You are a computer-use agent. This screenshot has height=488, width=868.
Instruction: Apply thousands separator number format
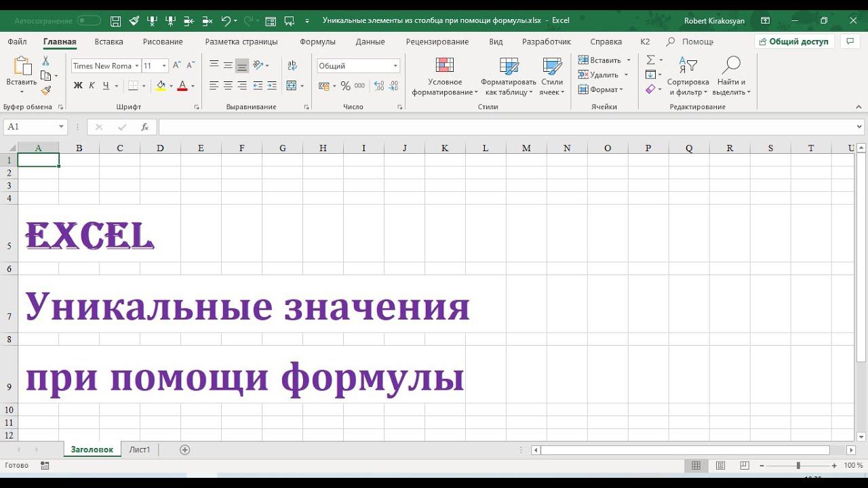click(359, 86)
